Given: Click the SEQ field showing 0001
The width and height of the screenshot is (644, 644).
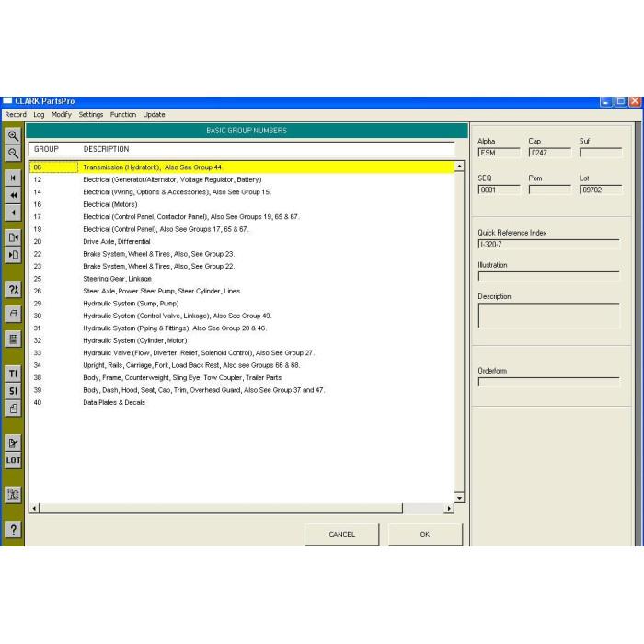Looking at the screenshot, I should (499, 190).
